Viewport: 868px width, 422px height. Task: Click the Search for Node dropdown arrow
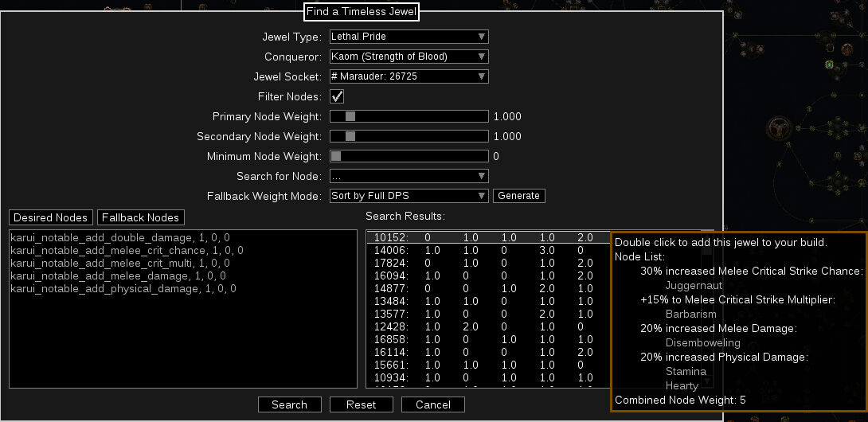(x=482, y=176)
